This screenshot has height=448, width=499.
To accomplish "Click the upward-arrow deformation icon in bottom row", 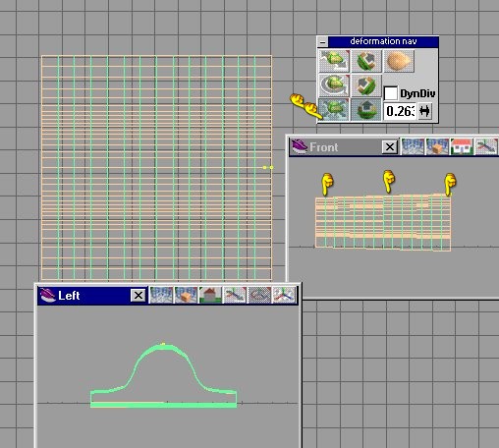I will [x=366, y=110].
